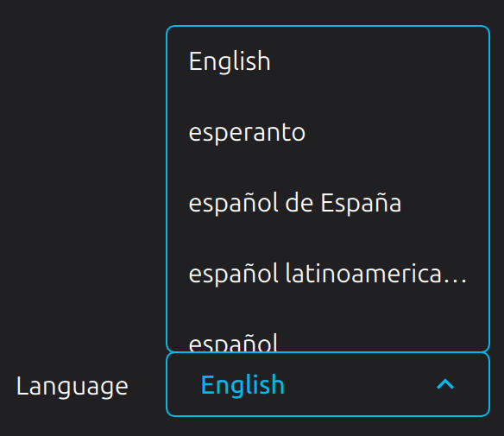504x436 pixels.
Task: Click the ellipsis of the truncated latinoamericano entry
Action: pyautogui.click(x=456, y=281)
